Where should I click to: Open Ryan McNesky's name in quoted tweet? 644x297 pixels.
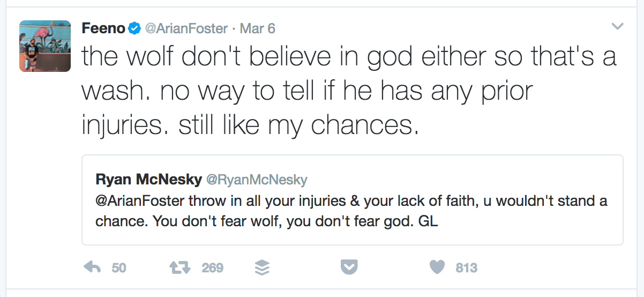click(x=148, y=179)
